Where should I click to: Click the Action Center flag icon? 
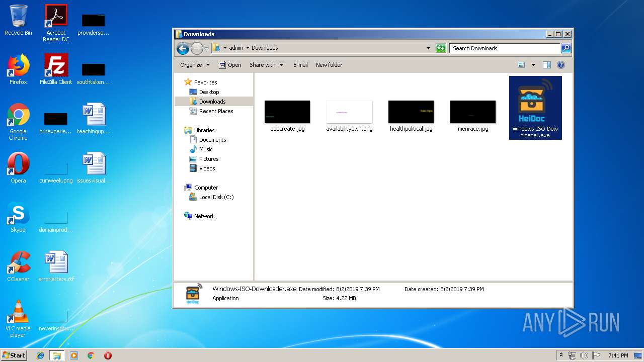point(596,355)
